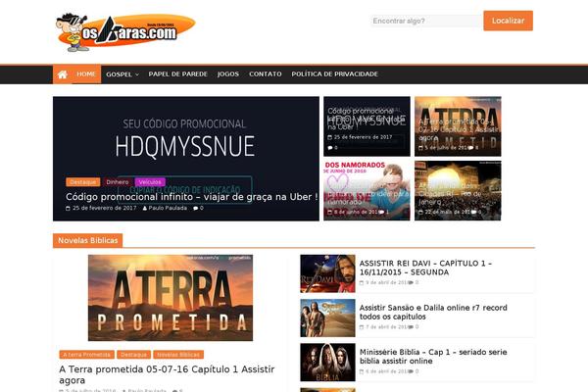588x392 pixels.
Task: Click the home icon in the navigation bar
Action: point(63,74)
